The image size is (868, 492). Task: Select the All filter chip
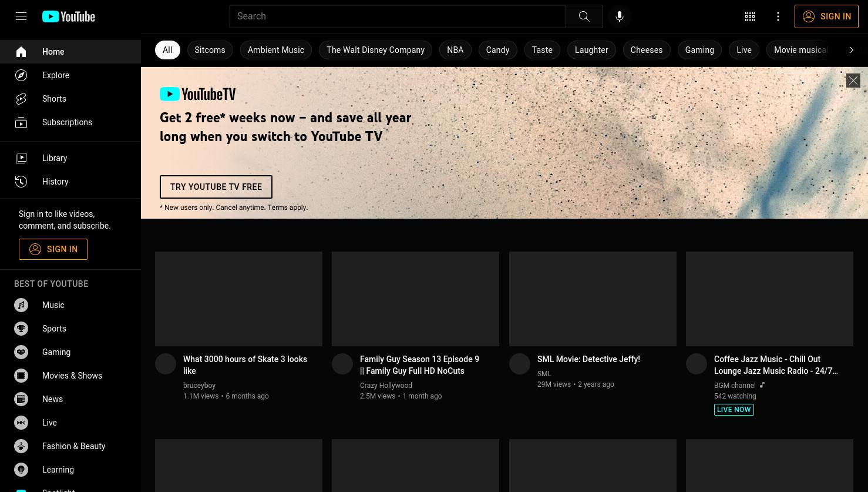click(x=167, y=50)
